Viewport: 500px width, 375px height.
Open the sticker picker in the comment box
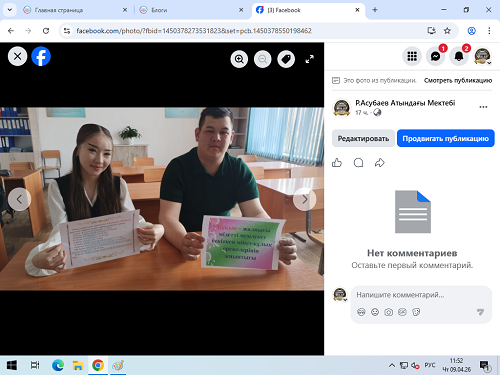416,312
